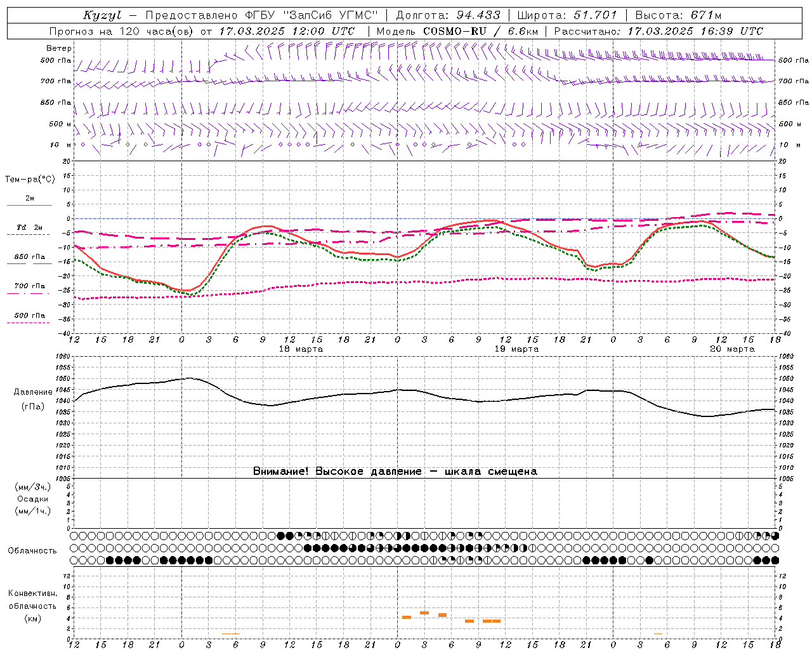This screenshot has width=812, height=650.
Task: Click the Давление pressure panel label
Action: click(33, 392)
